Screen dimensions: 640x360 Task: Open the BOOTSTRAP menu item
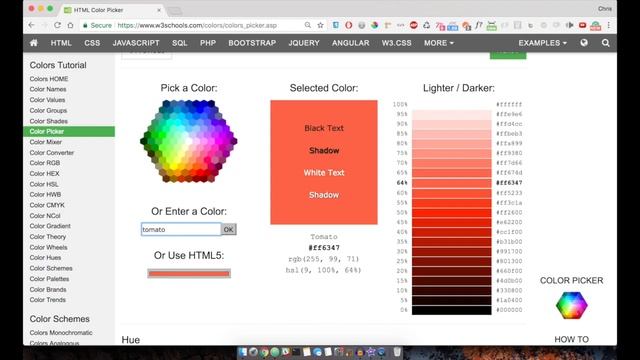pos(252,43)
